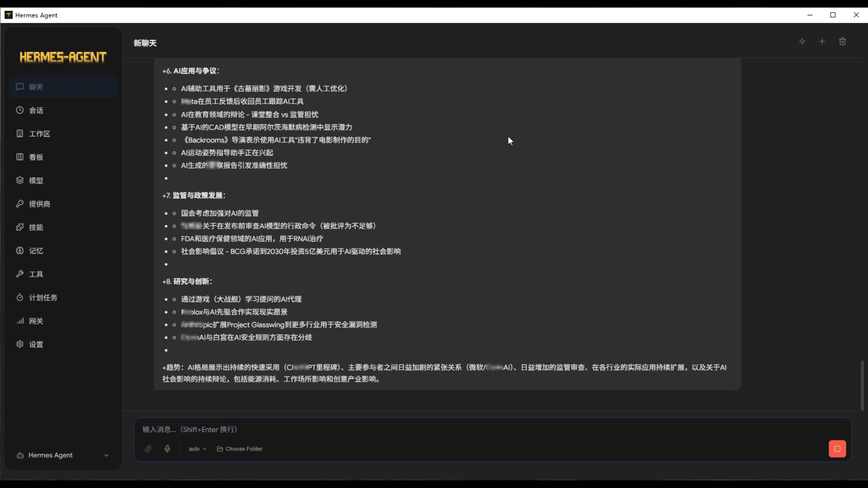Focus the message input field
Image resolution: width=868 pixels, height=488 pixels.
tap(492, 429)
